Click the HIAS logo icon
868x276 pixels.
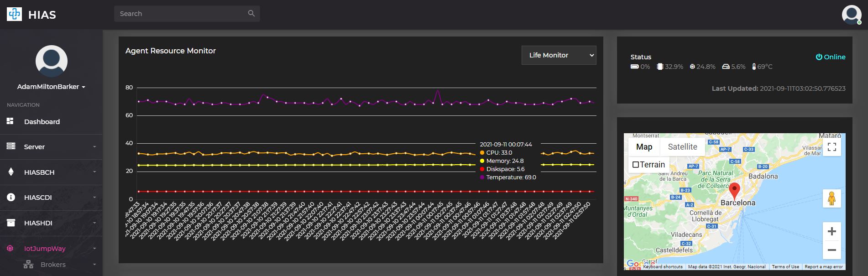(14, 14)
